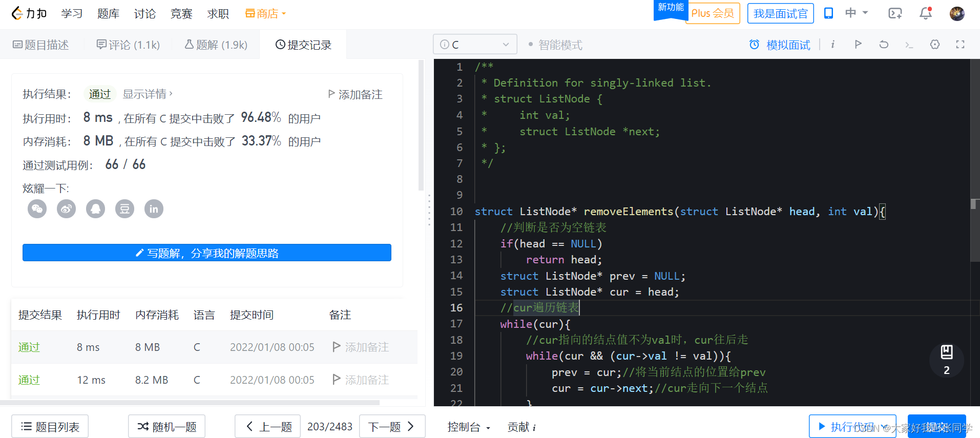Click the panel splitter drag handle
The height and width of the screenshot is (438, 980).
point(429,210)
